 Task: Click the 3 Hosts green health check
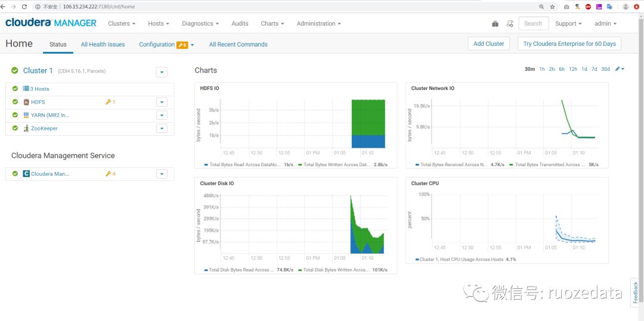pos(15,89)
